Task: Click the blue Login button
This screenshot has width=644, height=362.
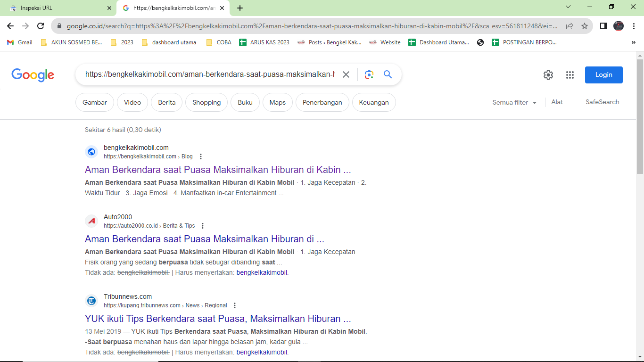Action: tap(603, 75)
